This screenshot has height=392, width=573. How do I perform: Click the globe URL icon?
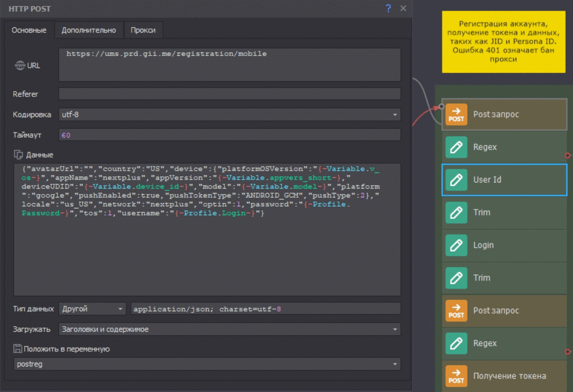click(x=20, y=65)
